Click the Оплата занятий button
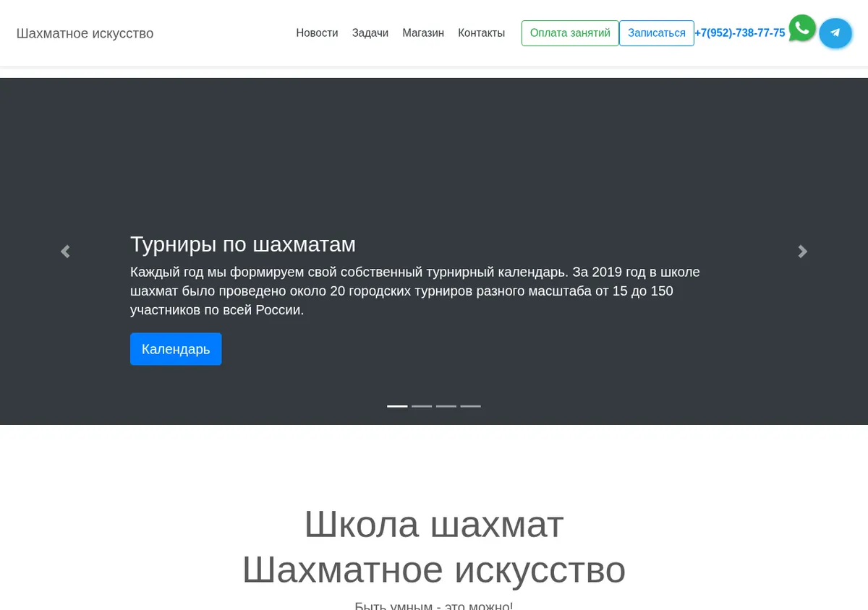The width and height of the screenshot is (868, 610). click(x=570, y=33)
